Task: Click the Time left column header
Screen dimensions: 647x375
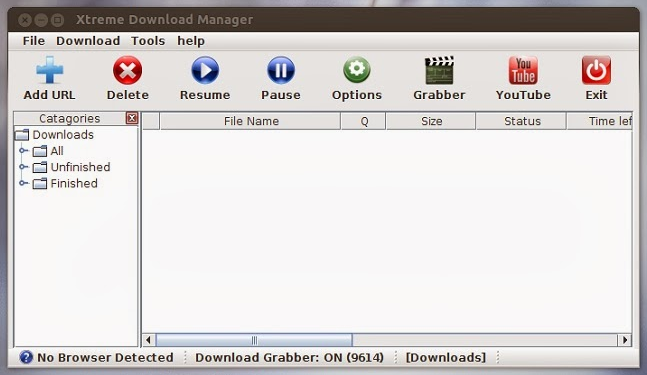Action: (600, 121)
